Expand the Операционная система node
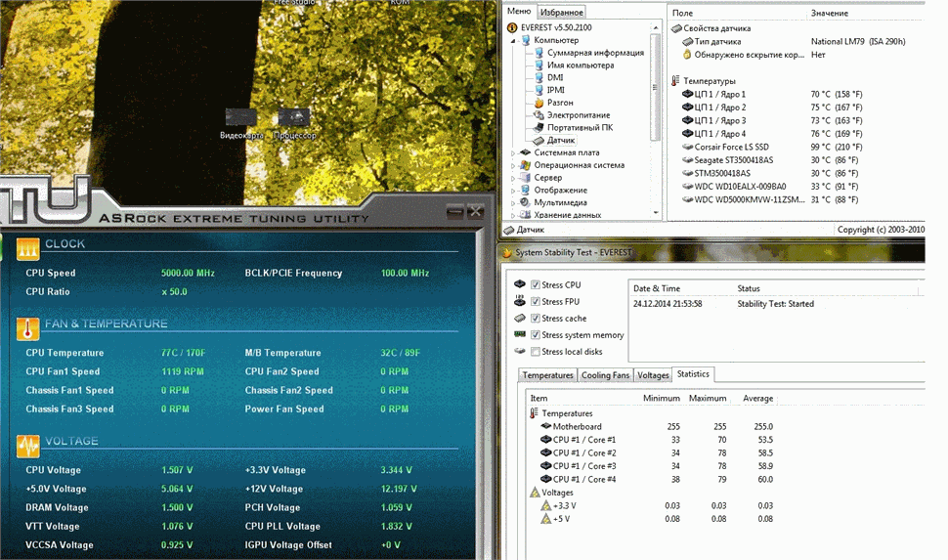Screen dimensions: 948x560 click(513, 166)
